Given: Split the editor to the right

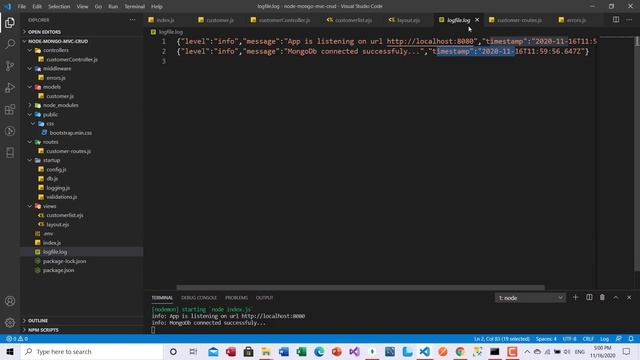Looking at the screenshot, I should [x=616, y=20].
